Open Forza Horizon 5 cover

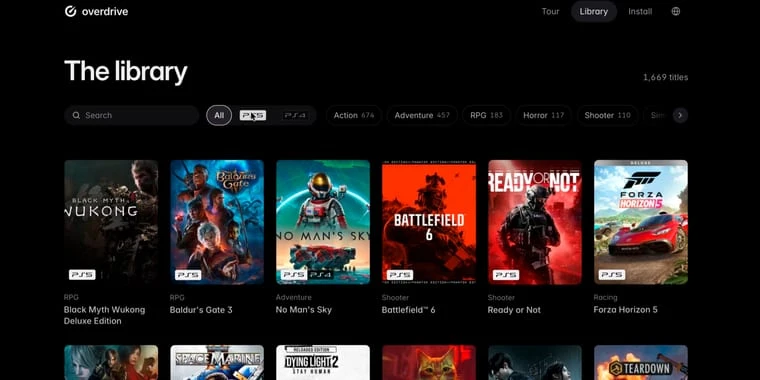641,222
